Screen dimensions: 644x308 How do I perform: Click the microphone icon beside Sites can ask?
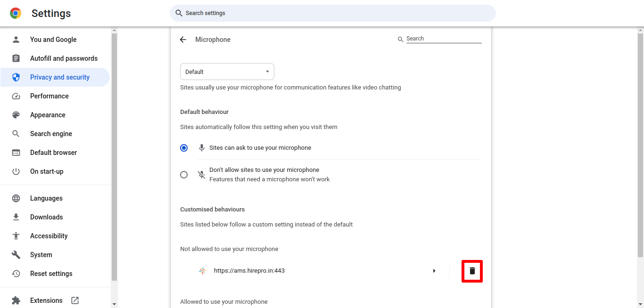(x=201, y=148)
